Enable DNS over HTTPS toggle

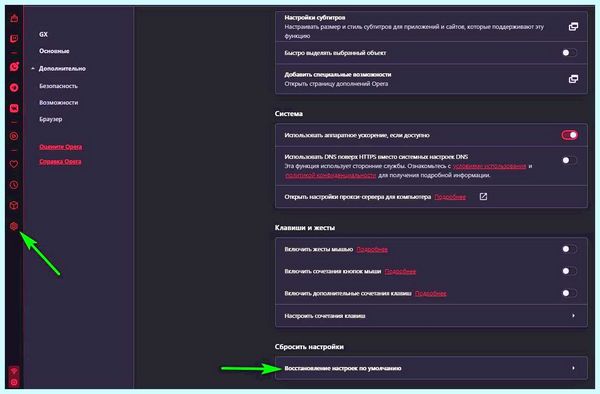[x=569, y=160]
